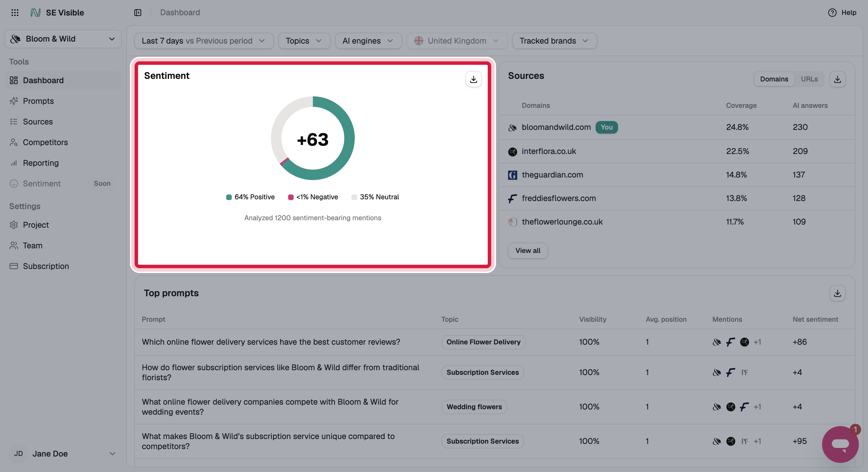This screenshot has width=868, height=472.
Task: Click the +1 mentions badge in +86 row
Action: pos(757,342)
